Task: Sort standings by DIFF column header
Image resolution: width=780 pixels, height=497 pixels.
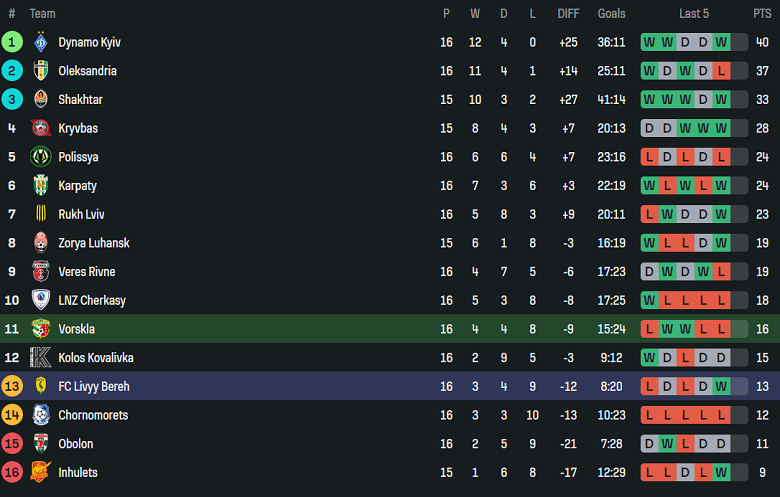Action: pos(568,14)
